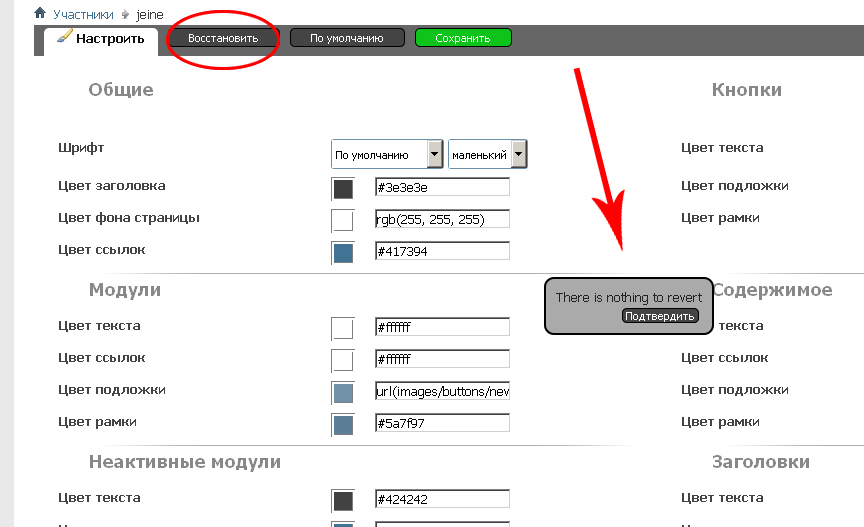
Task: Click the Заголовки section heading
Action: coord(761,462)
